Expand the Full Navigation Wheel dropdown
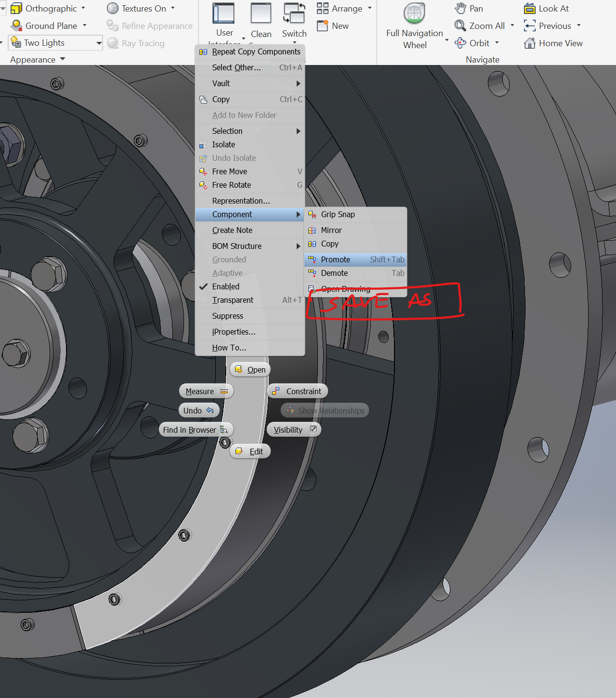Image resolution: width=616 pixels, height=698 pixels. point(447,40)
